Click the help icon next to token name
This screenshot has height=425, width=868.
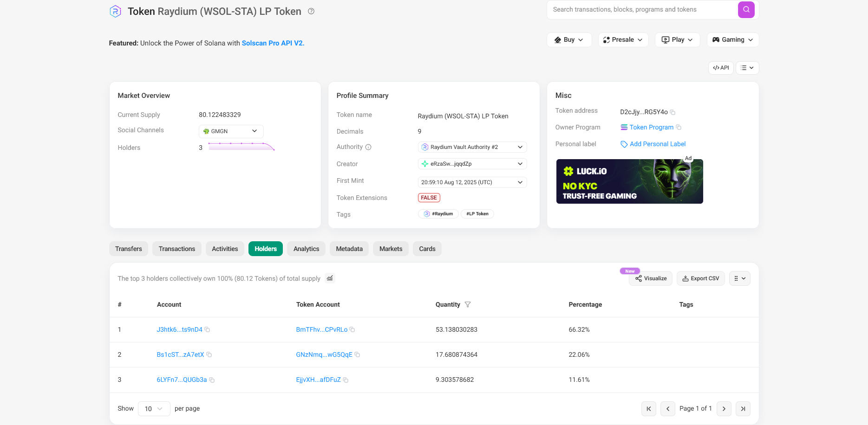click(x=311, y=11)
